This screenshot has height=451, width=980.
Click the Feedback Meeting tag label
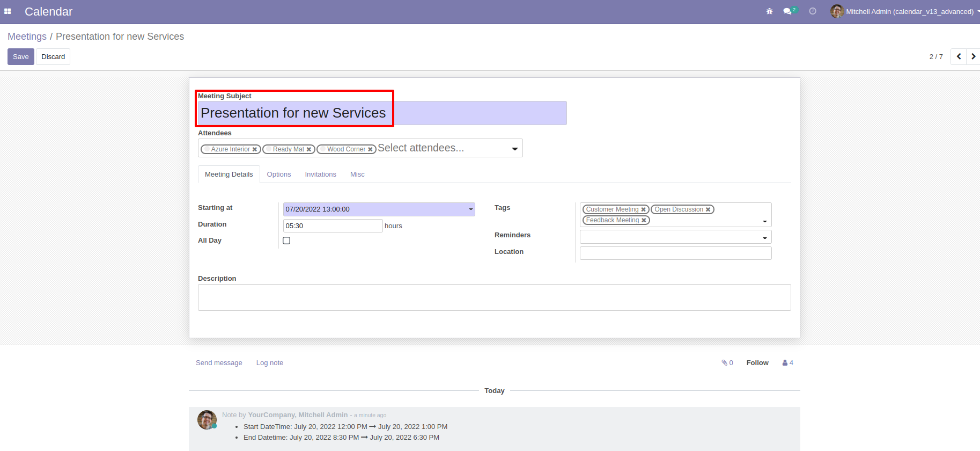click(x=613, y=220)
